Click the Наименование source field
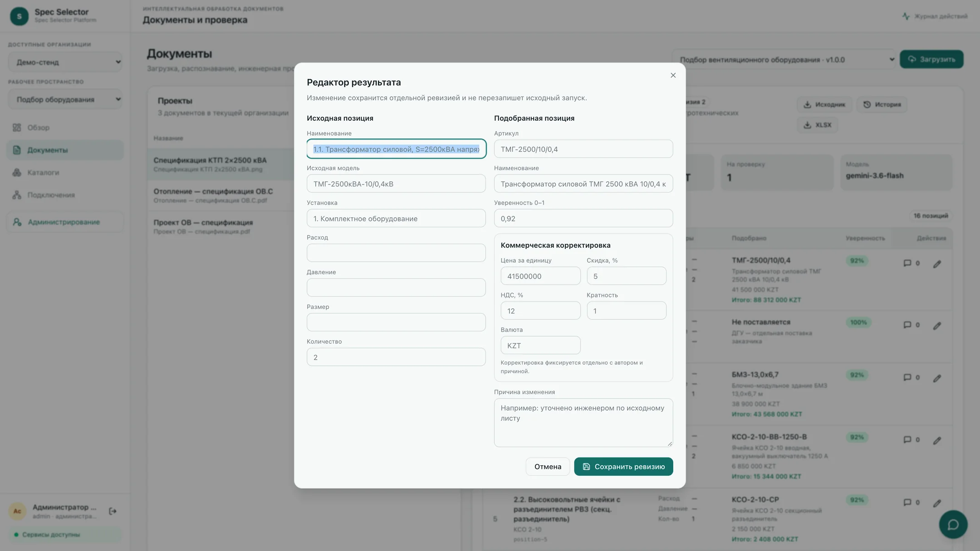The image size is (980, 551). pyautogui.click(x=396, y=149)
